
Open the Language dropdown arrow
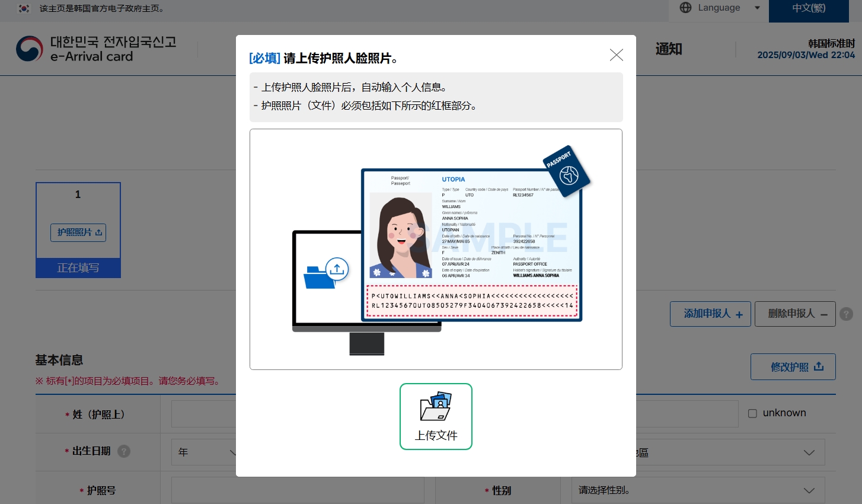tap(757, 8)
